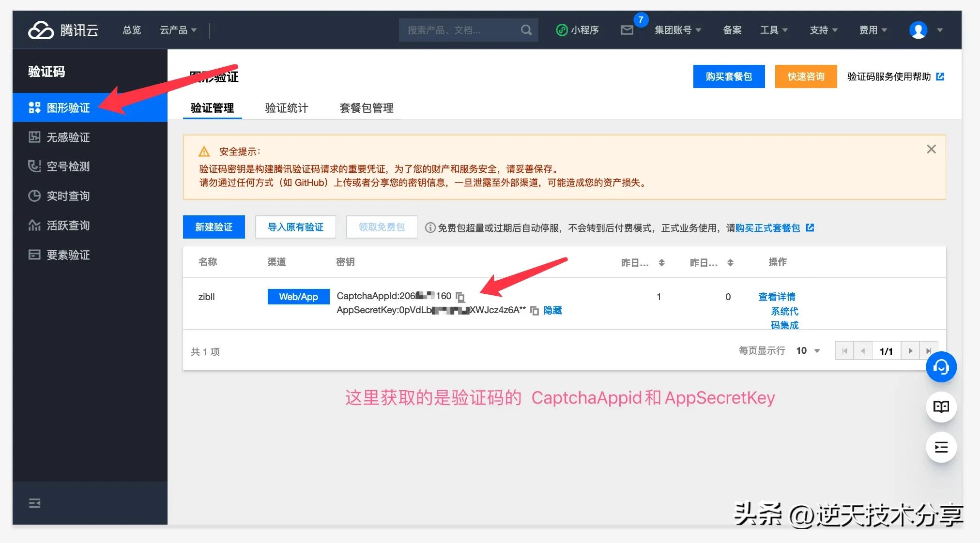Open 空号检测 from the sidebar
Screen dimensions: 980x543
[x=67, y=166]
